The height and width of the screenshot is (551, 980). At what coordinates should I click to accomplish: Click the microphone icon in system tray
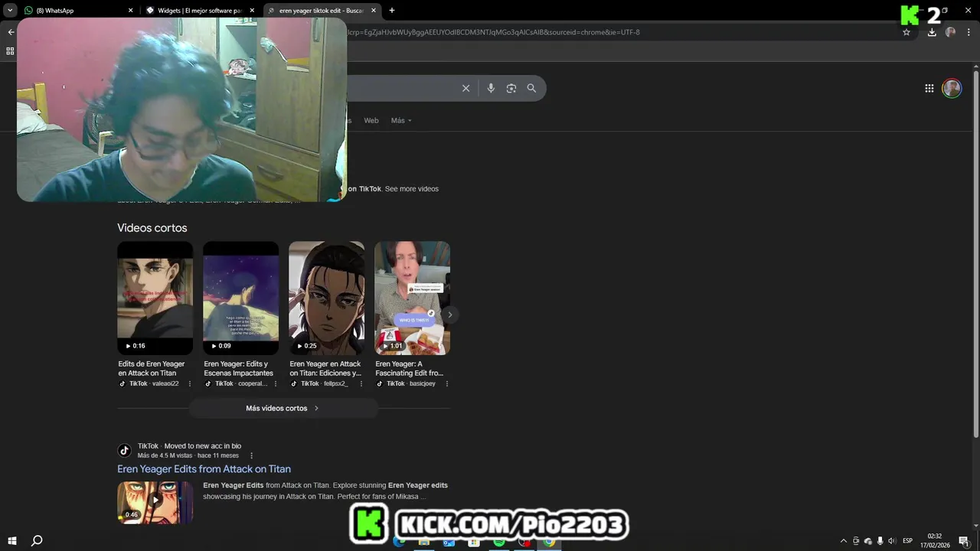[x=880, y=541]
